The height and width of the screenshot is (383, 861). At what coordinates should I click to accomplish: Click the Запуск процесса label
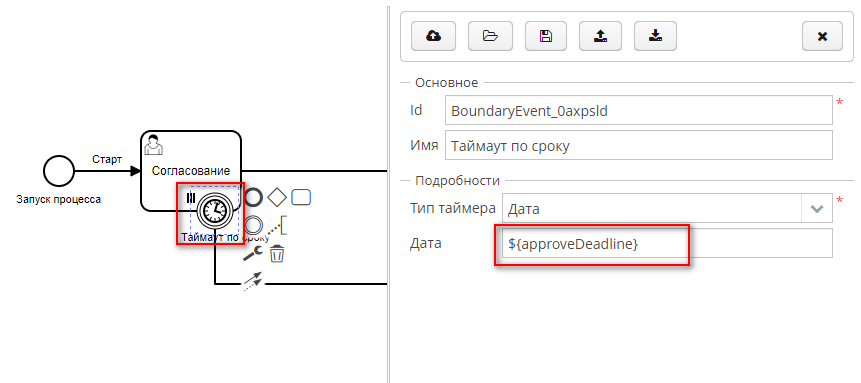click(59, 199)
